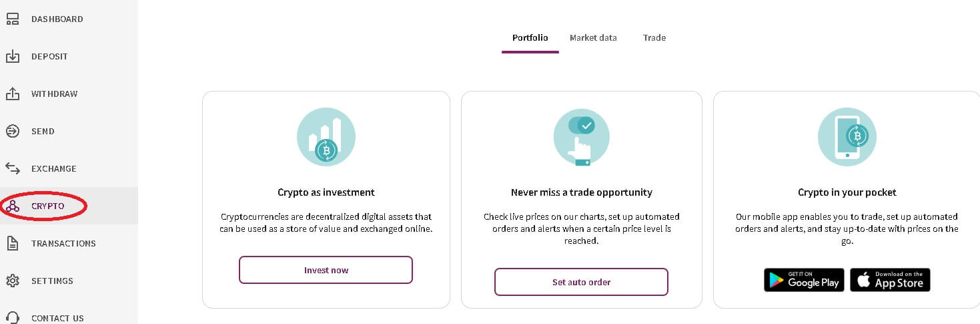
Task: Open the Withdraw menu label
Action: [54, 94]
